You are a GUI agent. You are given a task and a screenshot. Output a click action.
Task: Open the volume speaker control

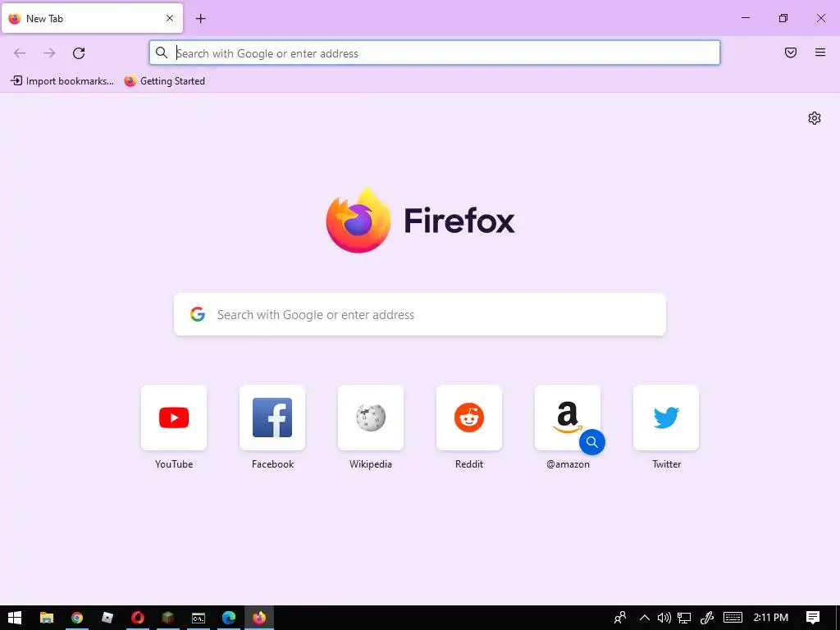click(664, 618)
